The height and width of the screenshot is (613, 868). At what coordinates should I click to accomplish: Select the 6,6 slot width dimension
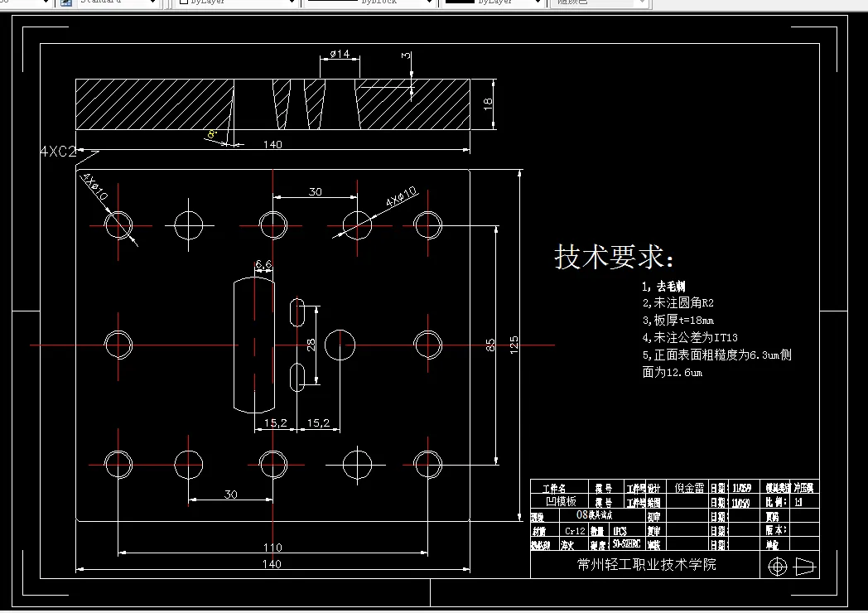[x=263, y=265]
